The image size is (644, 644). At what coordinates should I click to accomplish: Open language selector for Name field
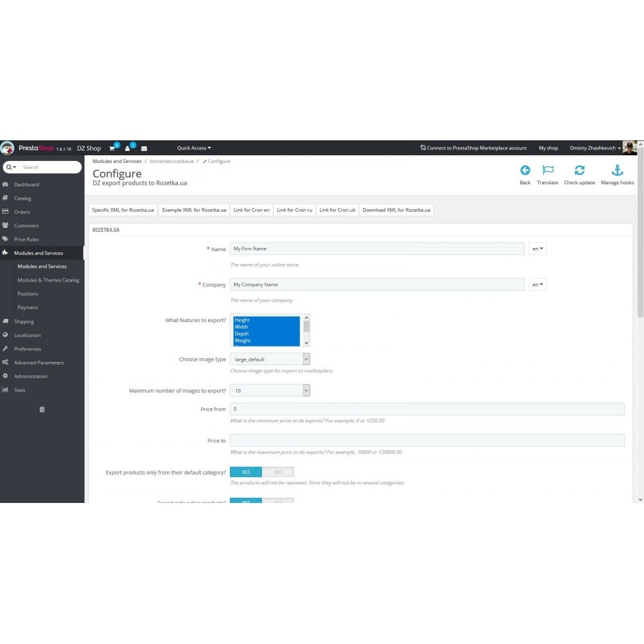(x=537, y=249)
